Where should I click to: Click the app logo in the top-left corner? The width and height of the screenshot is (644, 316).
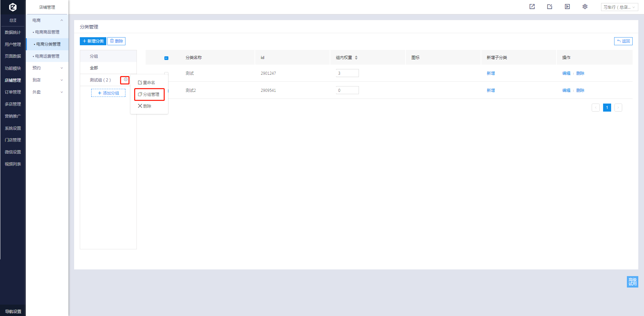[x=13, y=7]
